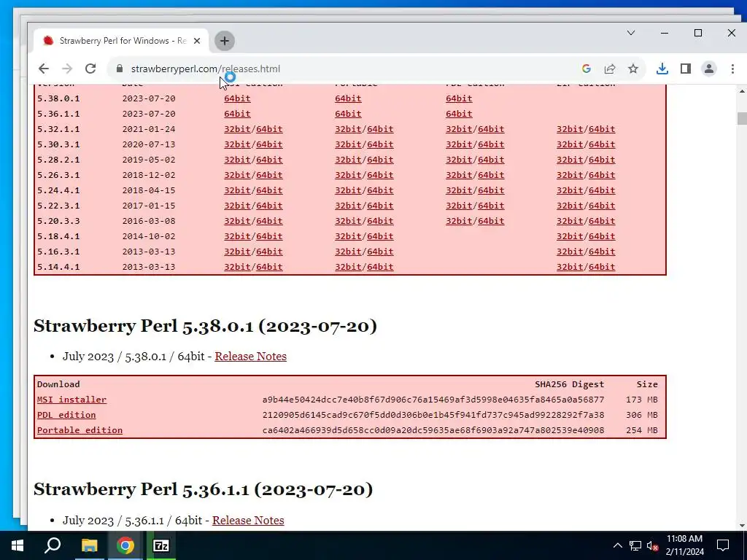Click the 306 MB size value
747x560 pixels.
coord(642,415)
